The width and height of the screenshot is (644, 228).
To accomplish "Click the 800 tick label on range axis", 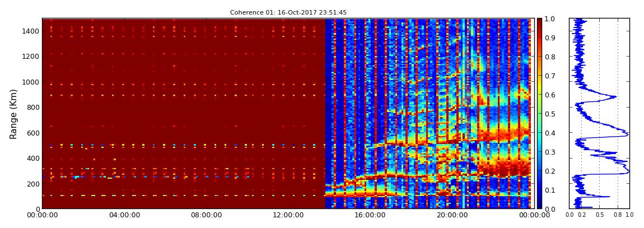I will (x=33, y=107).
